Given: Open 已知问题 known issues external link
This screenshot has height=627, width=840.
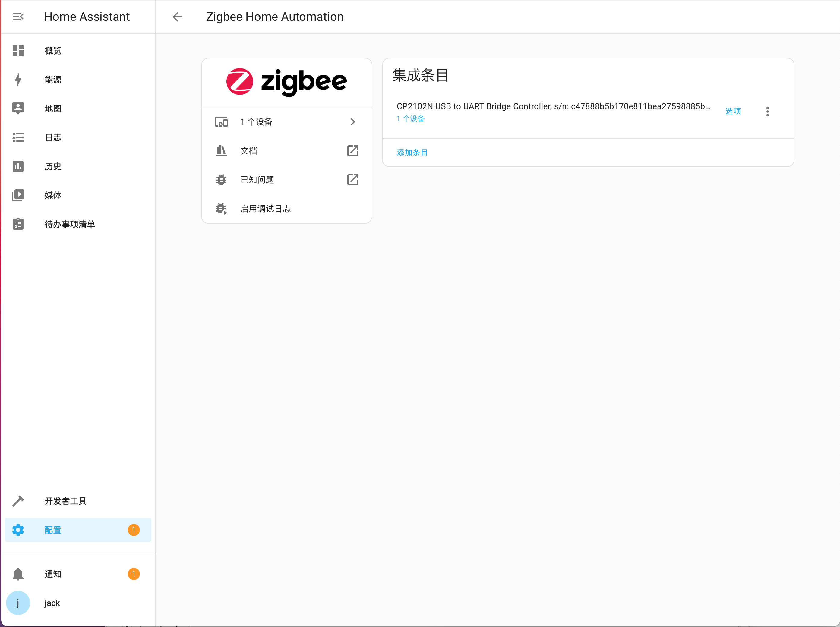Looking at the screenshot, I should pyautogui.click(x=352, y=180).
